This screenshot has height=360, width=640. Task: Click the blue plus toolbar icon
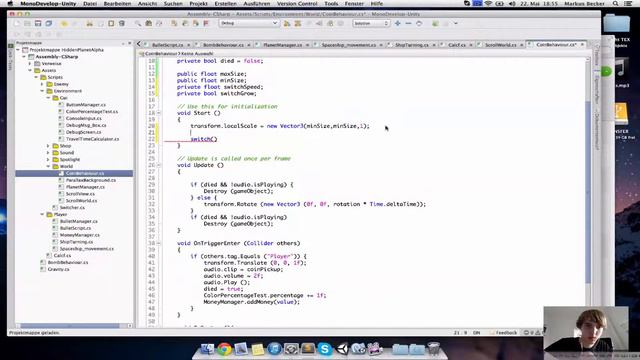(x=398, y=24)
